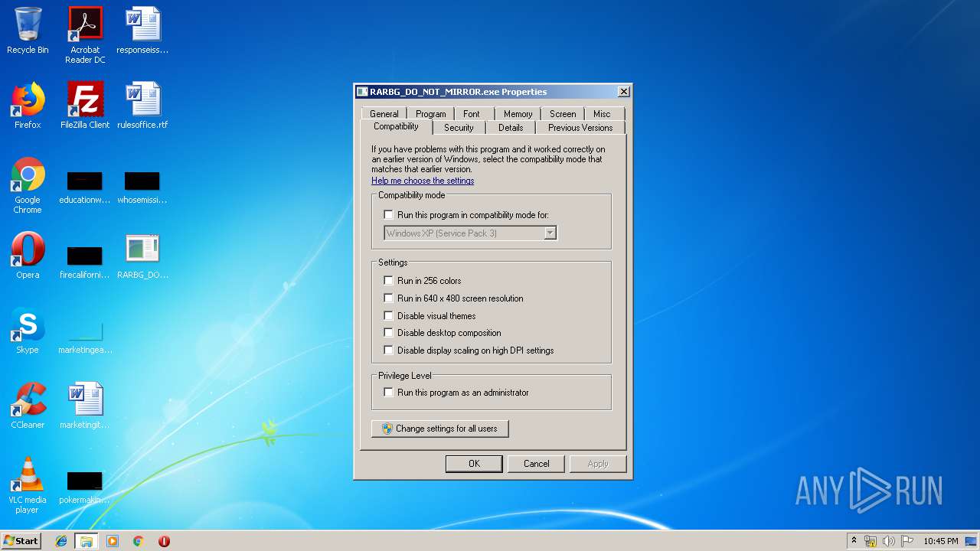Check Disable display scaling on high DPI
Viewport: 980px width, 551px height.
pos(388,350)
